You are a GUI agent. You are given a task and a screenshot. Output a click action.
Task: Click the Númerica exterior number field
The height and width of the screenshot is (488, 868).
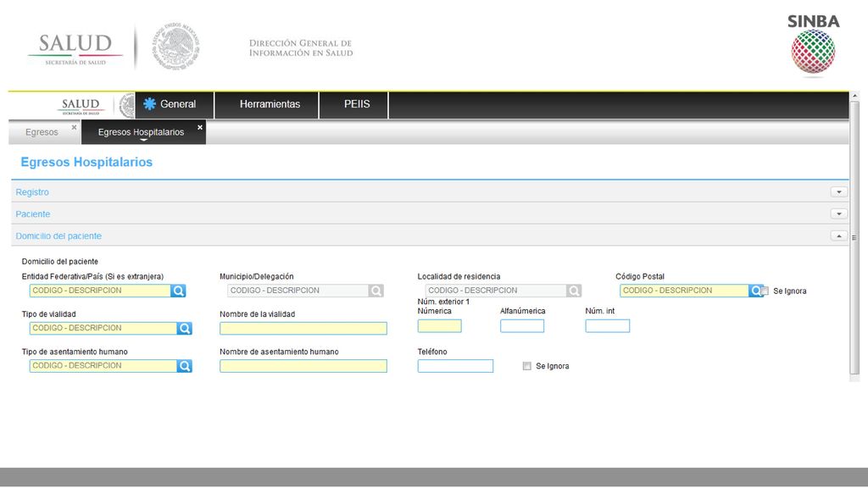tap(440, 326)
